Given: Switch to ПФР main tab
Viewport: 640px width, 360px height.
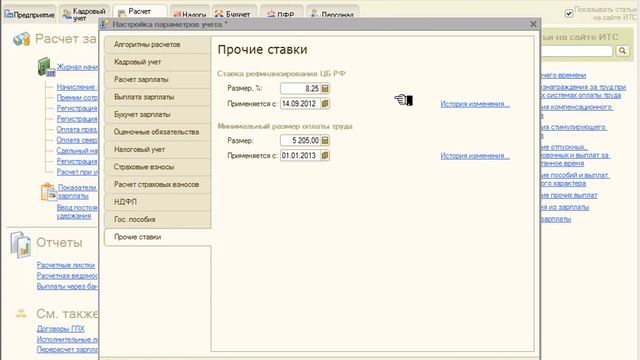Looking at the screenshot, I should click(282, 13).
